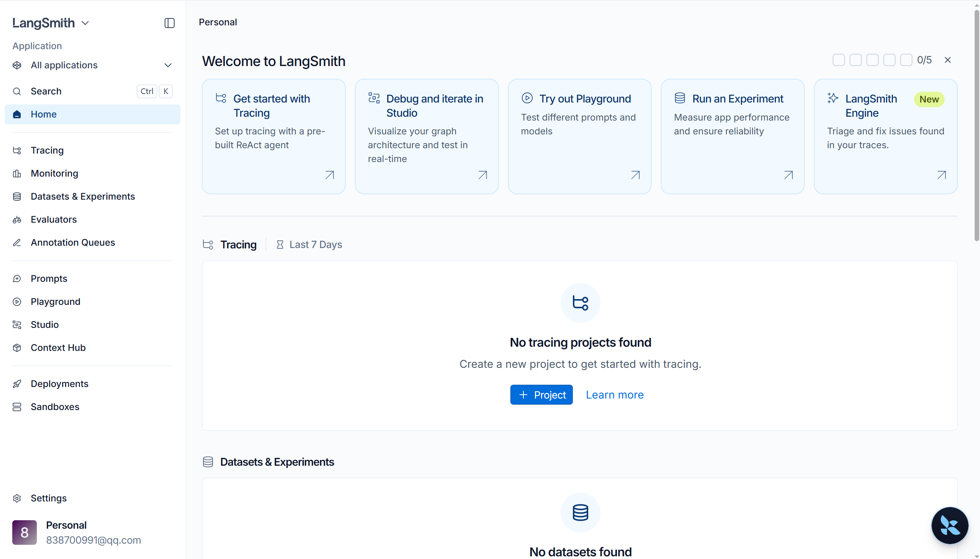The width and height of the screenshot is (980, 559).
Task: Tick the third onboarding progress checkbox
Action: (872, 60)
